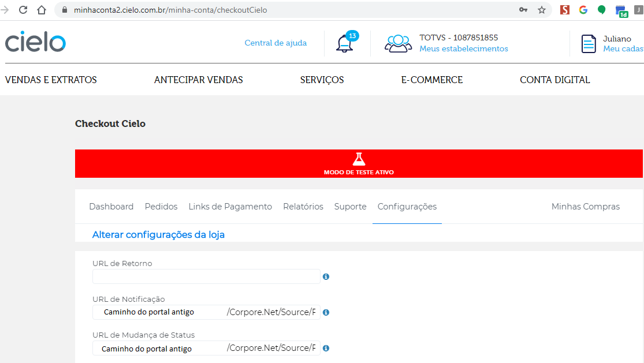Focus the URL de Notificação field
Image resolution: width=644 pixels, height=363 pixels.
click(x=206, y=312)
